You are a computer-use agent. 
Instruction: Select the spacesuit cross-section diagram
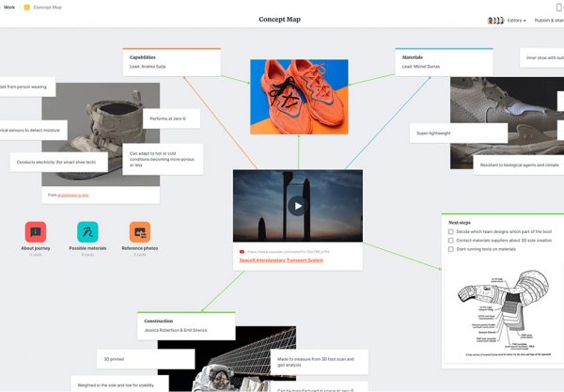tap(503, 313)
